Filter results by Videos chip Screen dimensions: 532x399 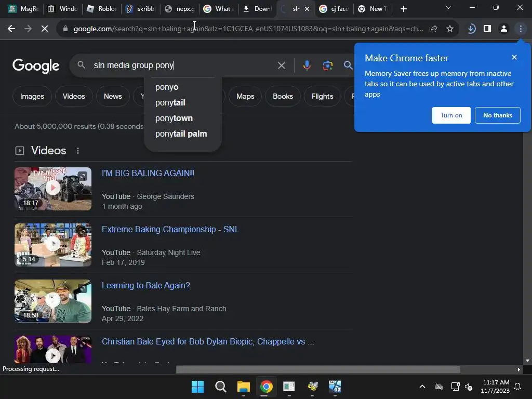click(x=74, y=96)
